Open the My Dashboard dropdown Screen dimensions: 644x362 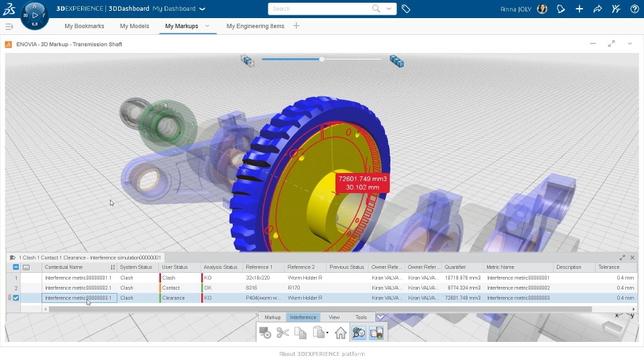pos(202,9)
